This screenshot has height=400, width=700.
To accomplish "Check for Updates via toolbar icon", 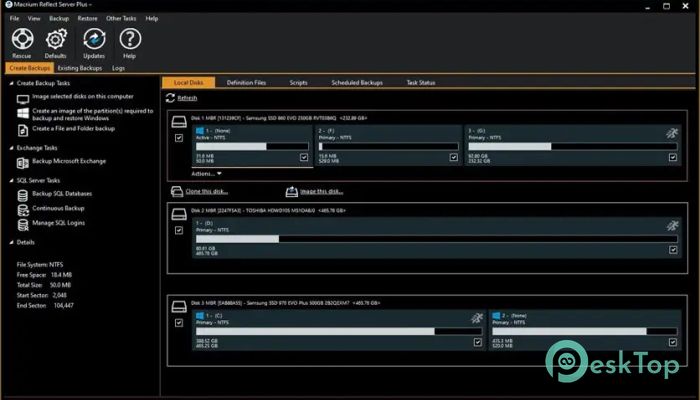I will pos(94,39).
